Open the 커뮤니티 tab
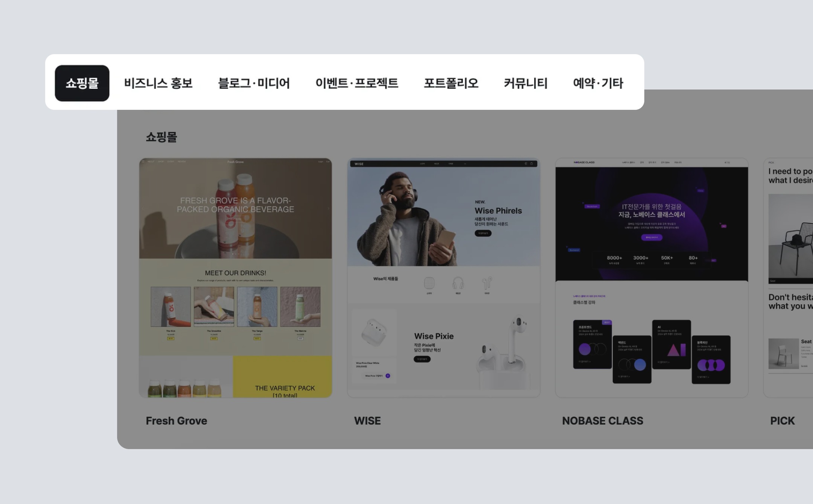Screen dimensions: 813x504 (x=526, y=83)
